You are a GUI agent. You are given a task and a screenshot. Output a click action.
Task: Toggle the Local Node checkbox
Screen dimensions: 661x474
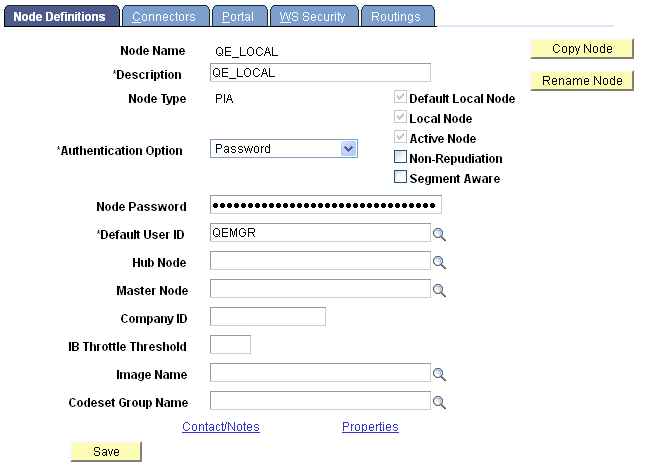click(x=400, y=117)
